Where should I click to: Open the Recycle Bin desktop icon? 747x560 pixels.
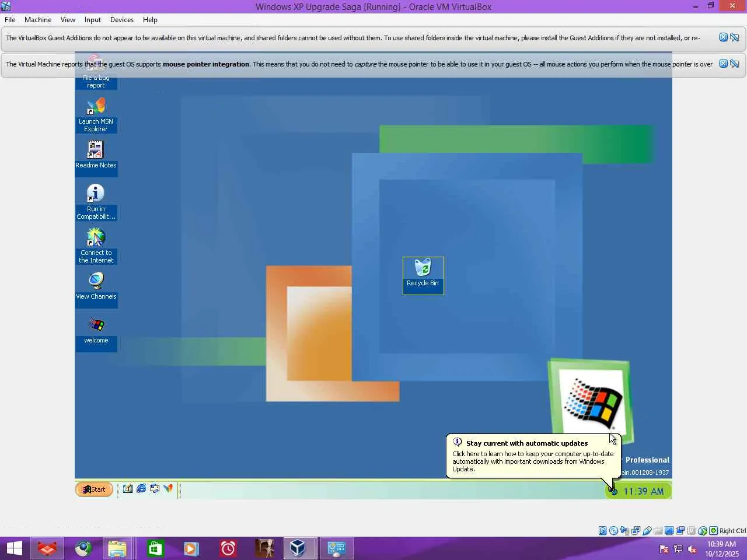[423, 275]
